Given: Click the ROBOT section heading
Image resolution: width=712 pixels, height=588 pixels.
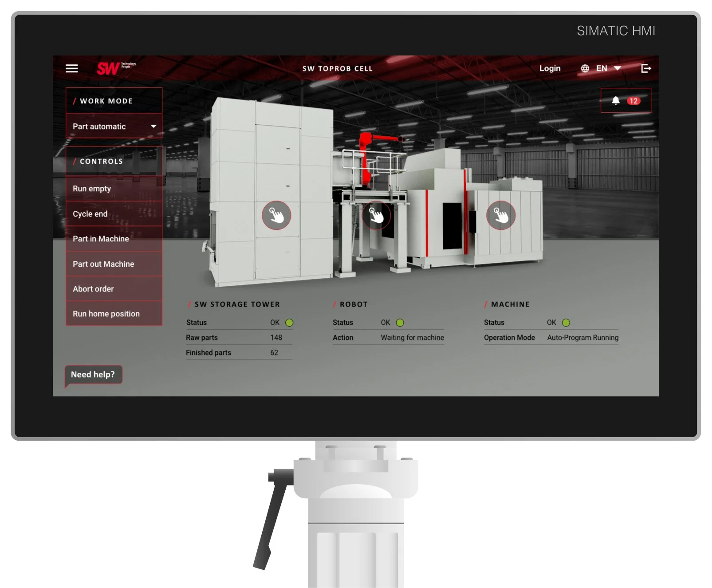Looking at the screenshot, I should (x=354, y=304).
